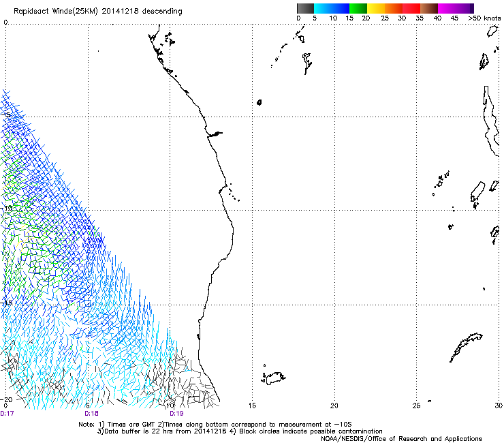Click the green 15-20 knots color segment

358,8
